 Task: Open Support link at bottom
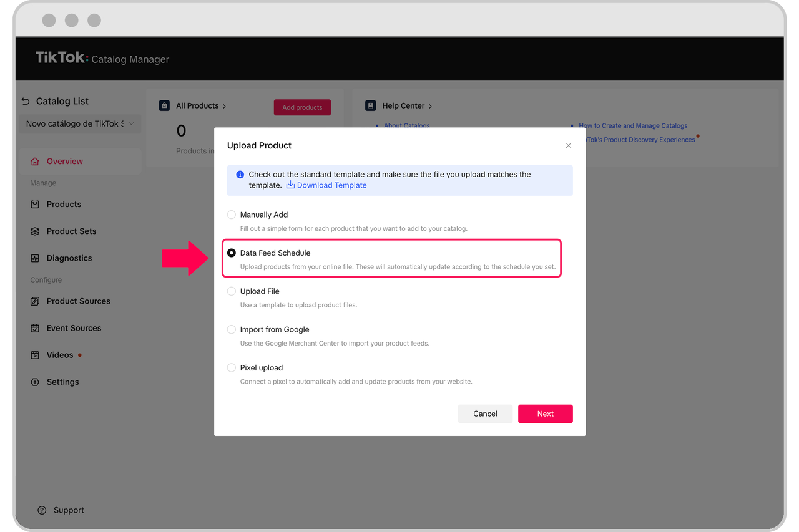point(69,510)
